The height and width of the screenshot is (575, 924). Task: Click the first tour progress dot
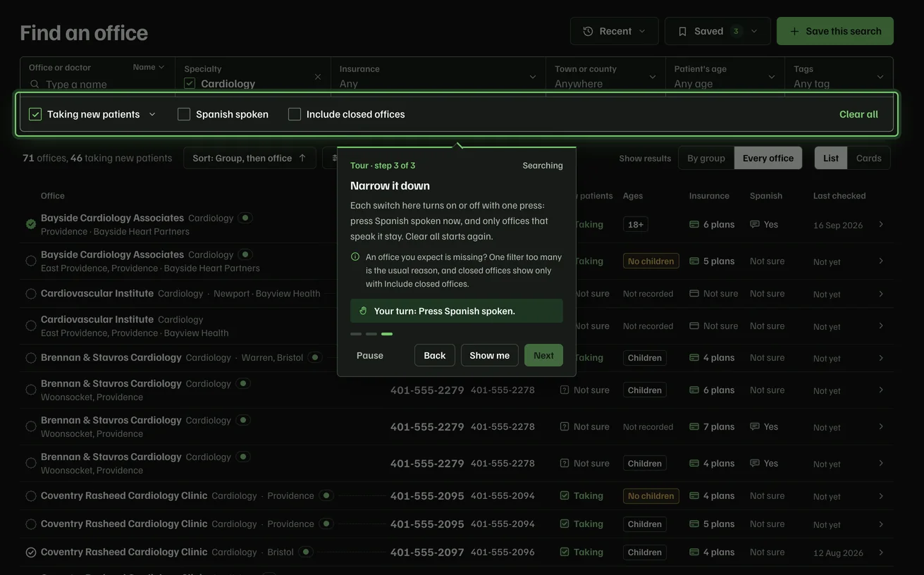tap(356, 334)
